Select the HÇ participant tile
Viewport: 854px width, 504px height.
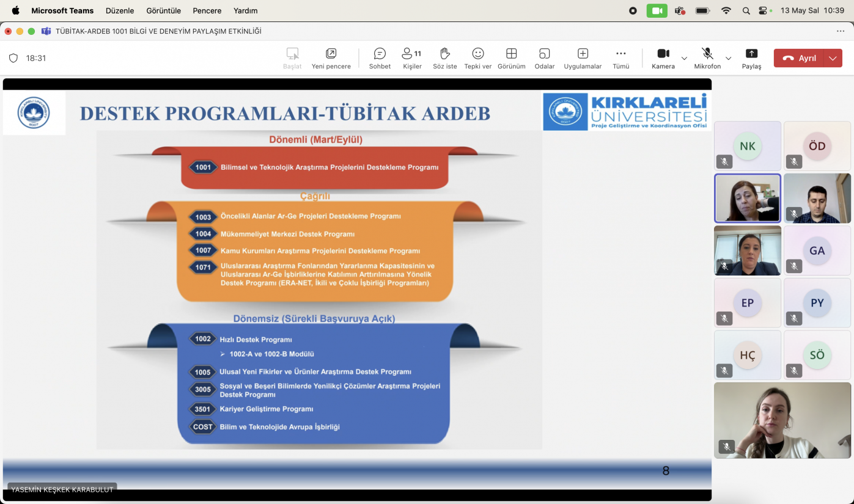point(748,355)
